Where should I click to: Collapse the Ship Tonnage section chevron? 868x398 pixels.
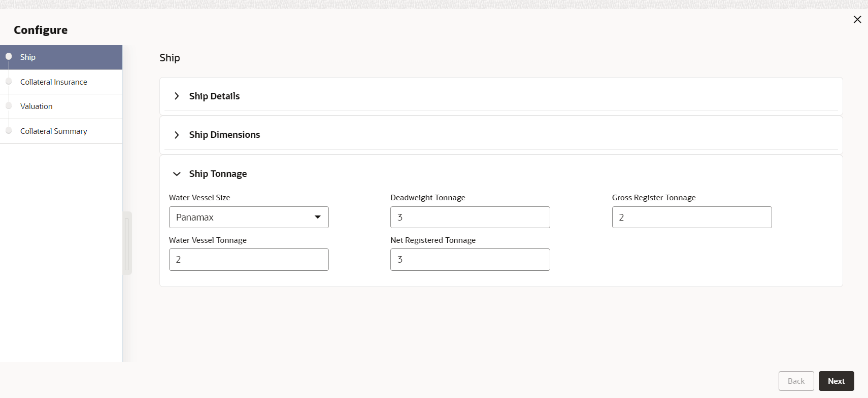coord(177,174)
